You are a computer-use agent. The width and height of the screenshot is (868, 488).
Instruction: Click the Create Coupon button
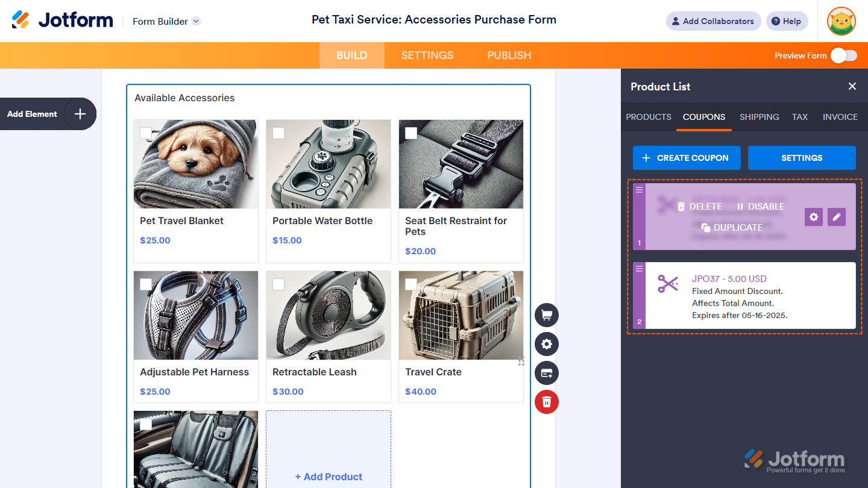[x=687, y=158]
